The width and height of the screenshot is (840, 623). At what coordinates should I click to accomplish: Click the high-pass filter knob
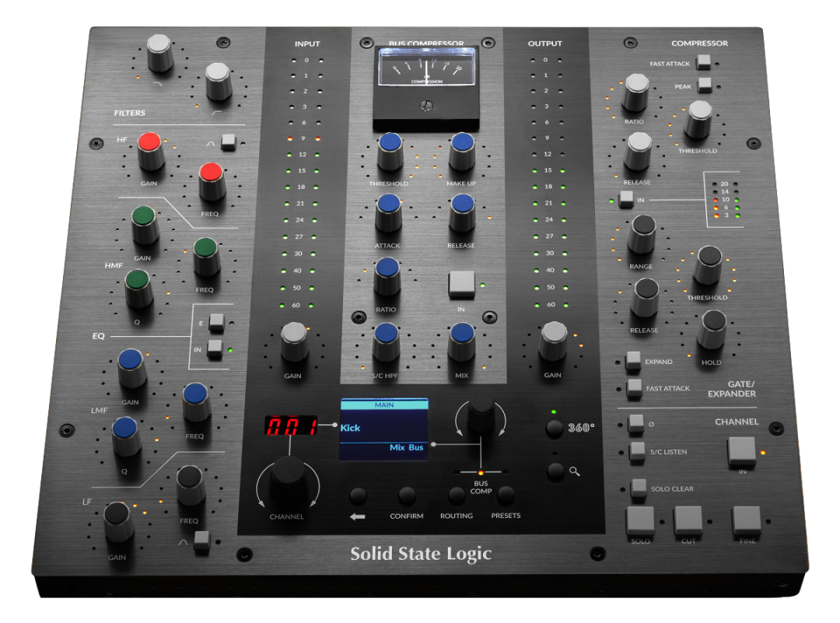pos(218,80)
